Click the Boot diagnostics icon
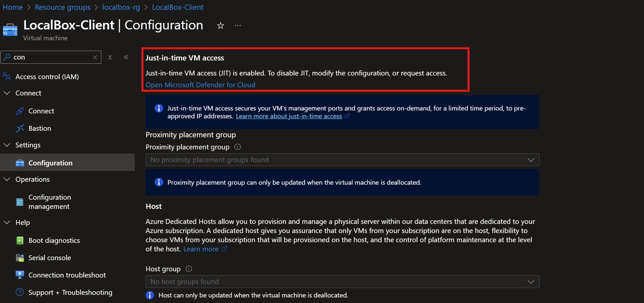 (20, 241)
